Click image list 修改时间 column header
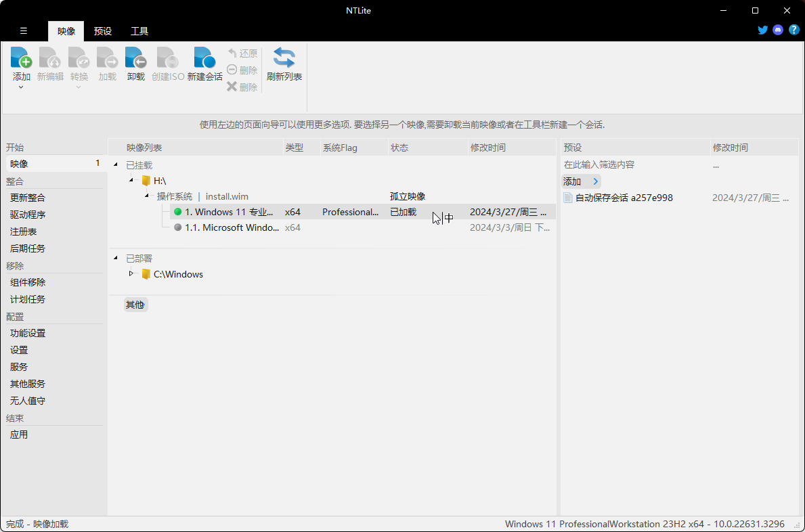Image resolution: width=805 pixels, height=532 pixels. 511,148
